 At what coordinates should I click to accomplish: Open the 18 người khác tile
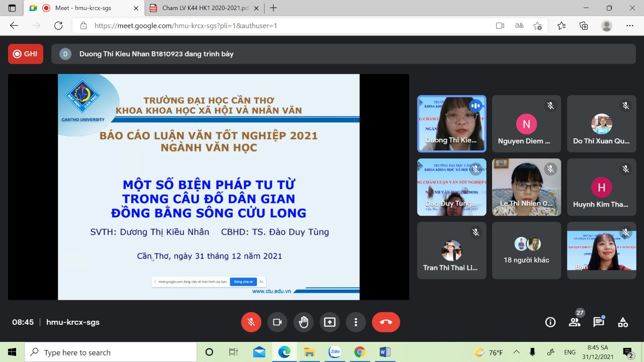526,251
